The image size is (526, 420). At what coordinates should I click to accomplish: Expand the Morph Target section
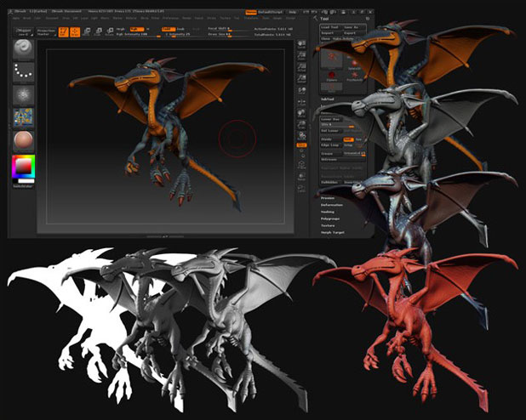coord(333,232)
